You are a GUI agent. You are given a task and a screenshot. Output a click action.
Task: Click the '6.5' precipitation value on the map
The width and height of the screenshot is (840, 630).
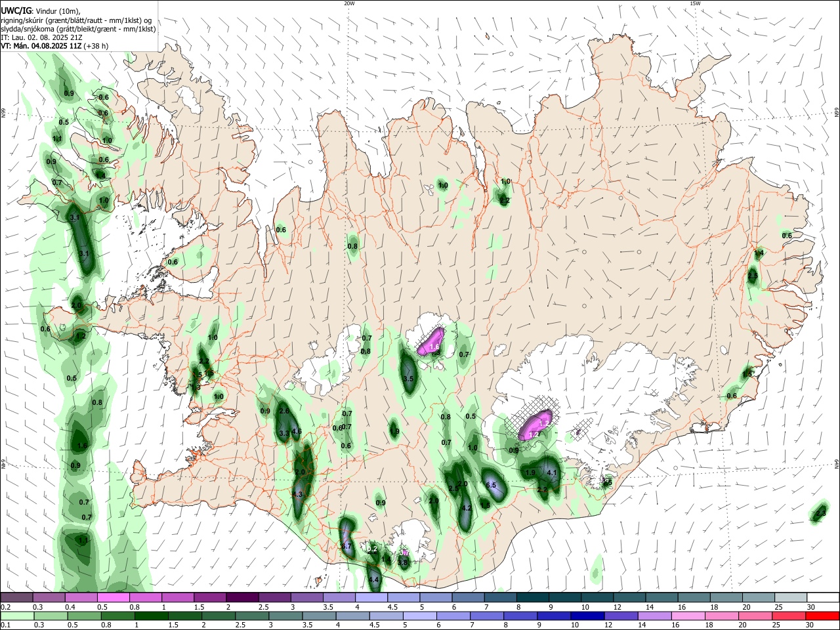coord(490,485)
